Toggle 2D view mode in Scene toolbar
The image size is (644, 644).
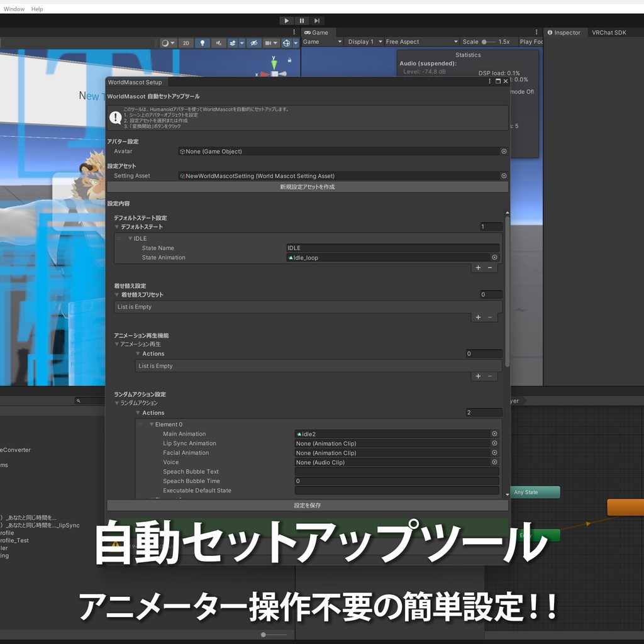click(x=186, y=43)
